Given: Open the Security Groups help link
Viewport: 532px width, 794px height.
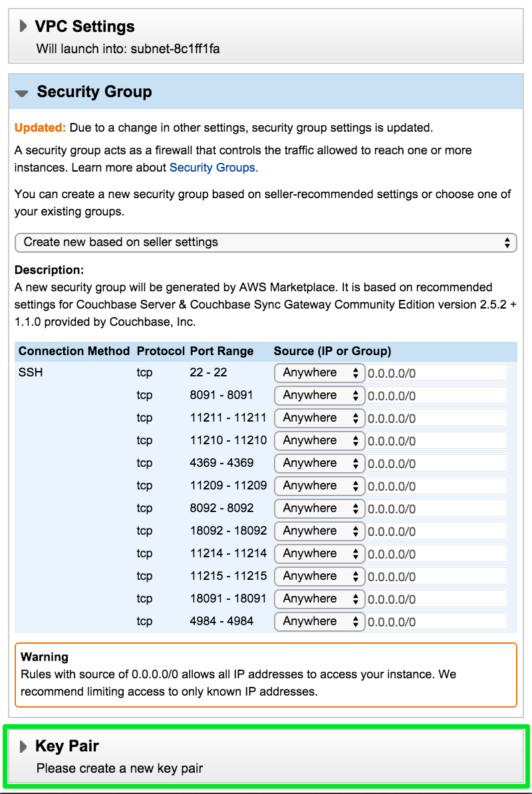Looking at the screenshot, I should 213,168.
